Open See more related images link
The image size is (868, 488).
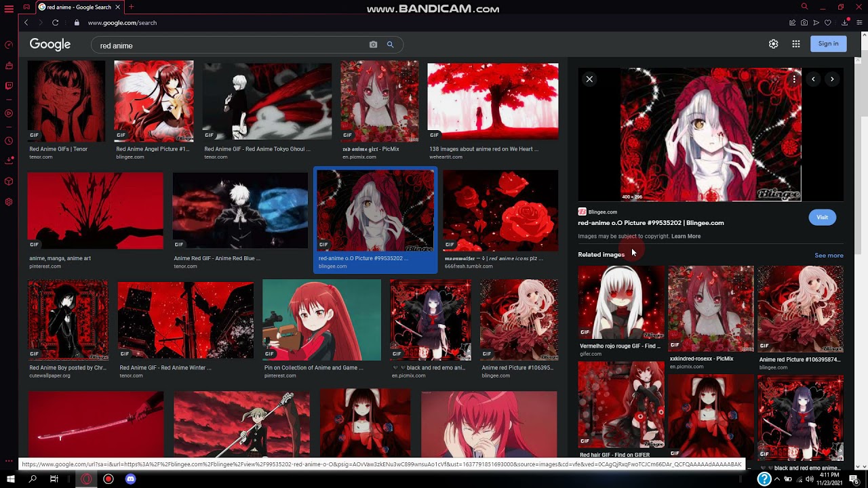[829, 256]
